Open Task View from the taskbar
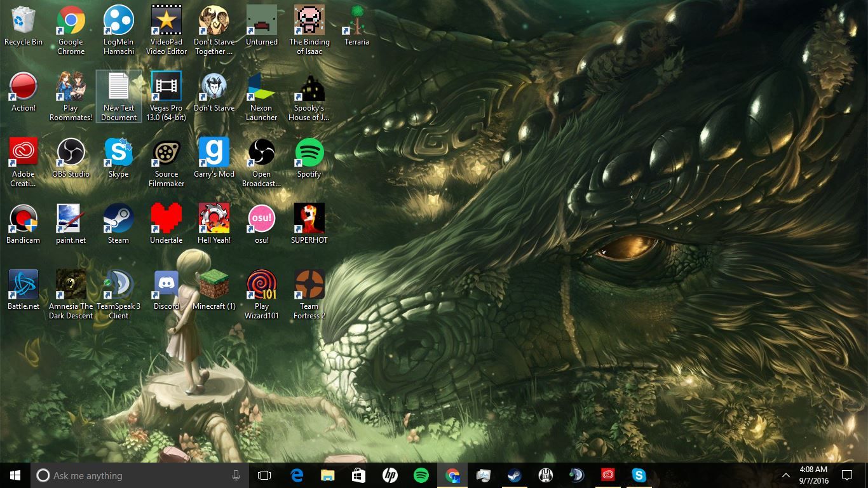Viewport: 868px width, 488px height. coord(264,475)
